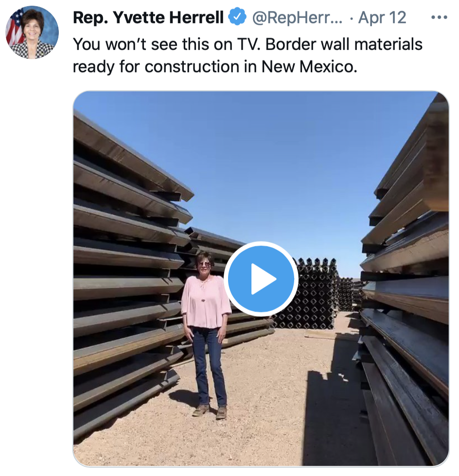Click the blue verified badge
The image size is (459, 476).
click(x=237, y=17)
